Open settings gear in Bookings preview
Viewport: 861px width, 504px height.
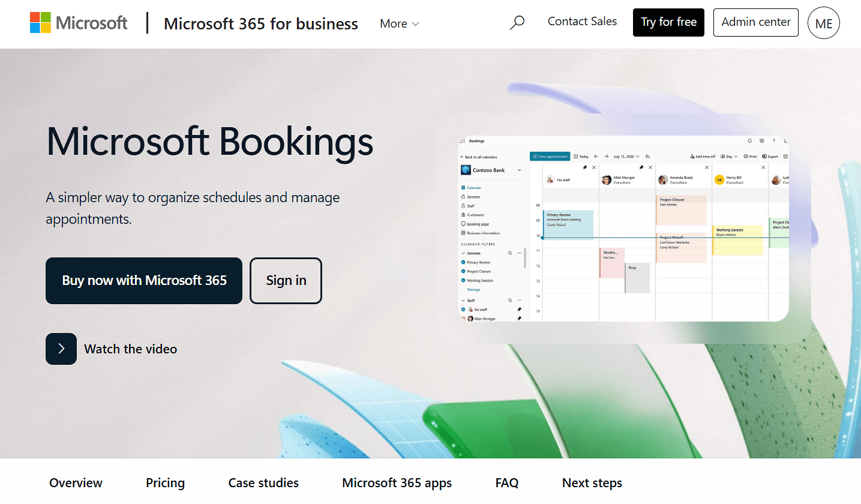tap(762, 141)
